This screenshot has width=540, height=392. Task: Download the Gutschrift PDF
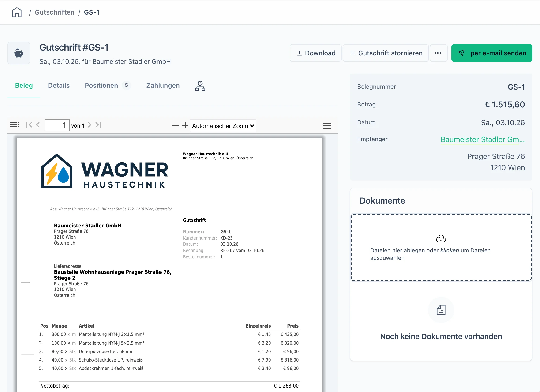(316, 53)
